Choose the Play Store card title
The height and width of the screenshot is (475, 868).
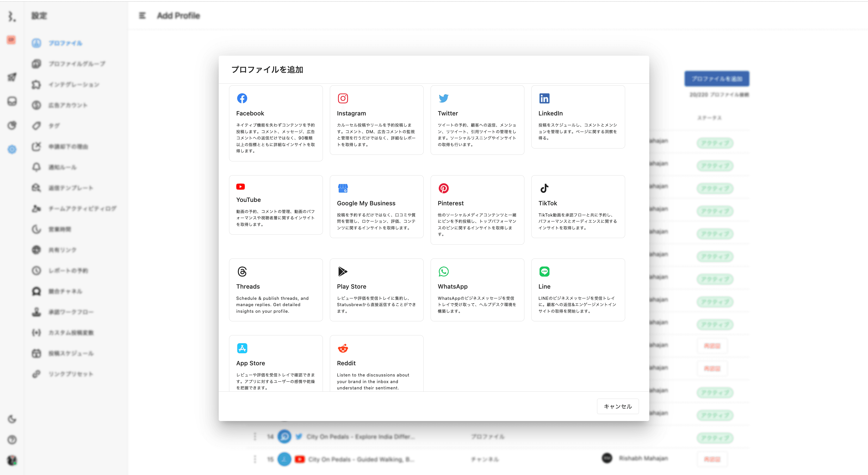(x=351, y=286)
